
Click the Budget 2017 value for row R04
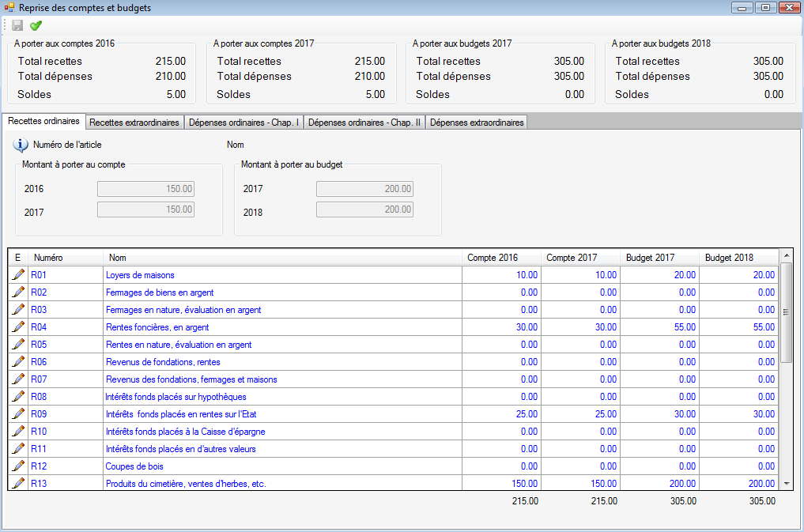pyautogui.click(x=660, y=327)
